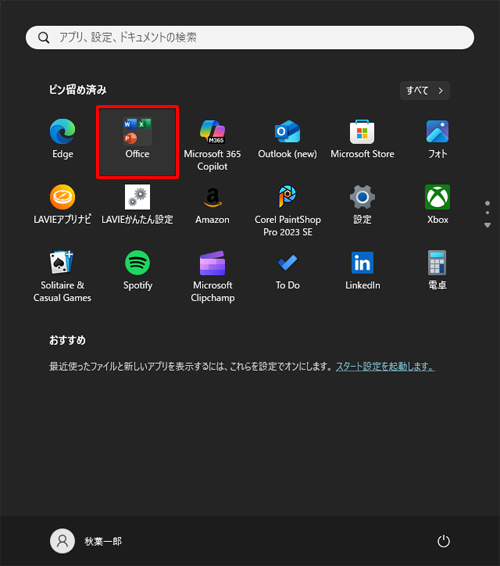Launch Spotify
This screenshot has height=566, width=500.
[138, 271]
